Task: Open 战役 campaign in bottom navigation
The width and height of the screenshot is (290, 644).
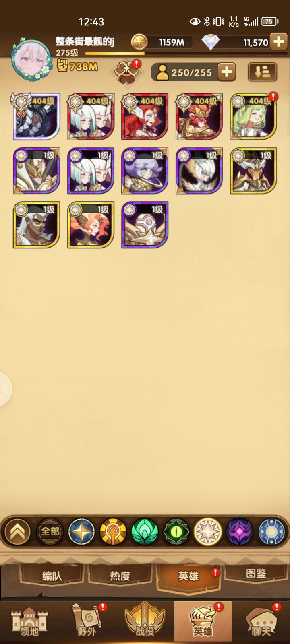Action: click(x=145, y=622)
